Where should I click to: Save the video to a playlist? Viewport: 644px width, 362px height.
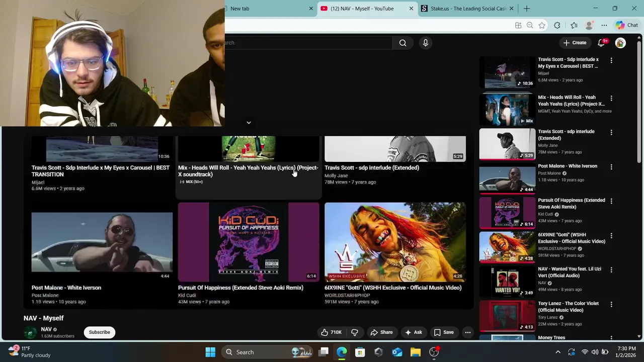444,332
